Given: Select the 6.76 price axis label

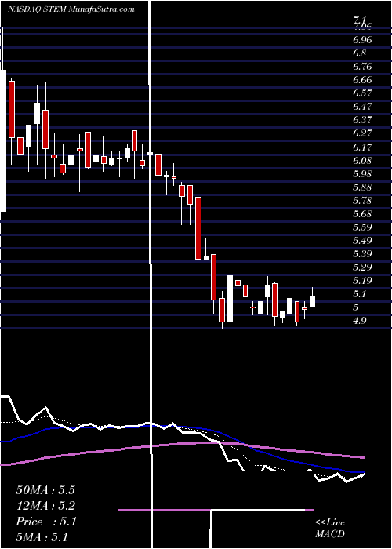Looking at the screenshot, I should point(362,67).
